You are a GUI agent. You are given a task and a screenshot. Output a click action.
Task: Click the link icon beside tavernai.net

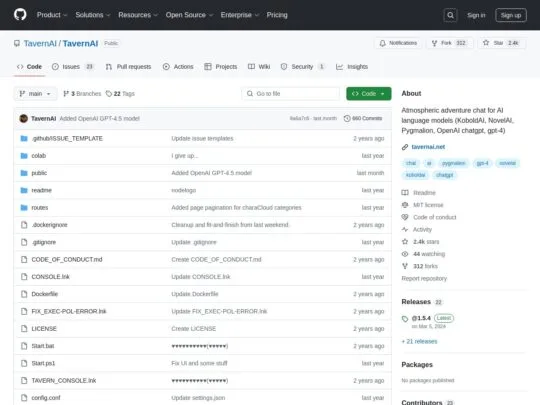[x=405, y=147]
